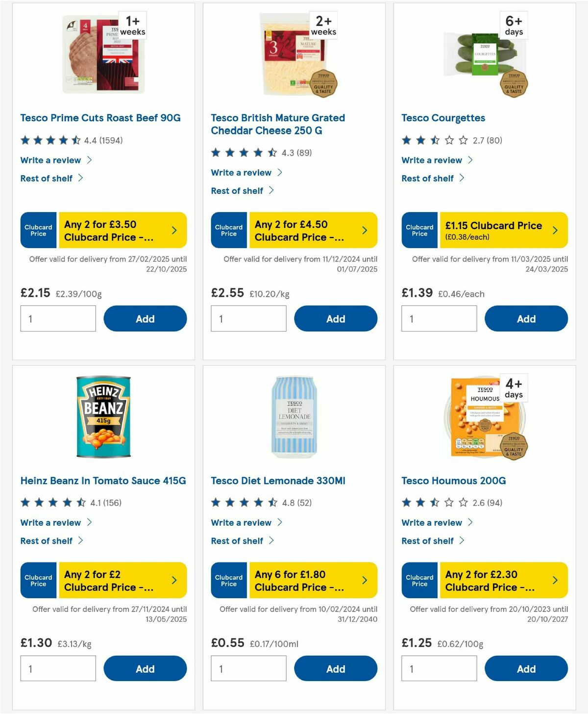The width and height of the screenshot is (588, 714).
Task: Click the Clubcard Price badge on Diet Lemonade
Action: coord(228,580)
